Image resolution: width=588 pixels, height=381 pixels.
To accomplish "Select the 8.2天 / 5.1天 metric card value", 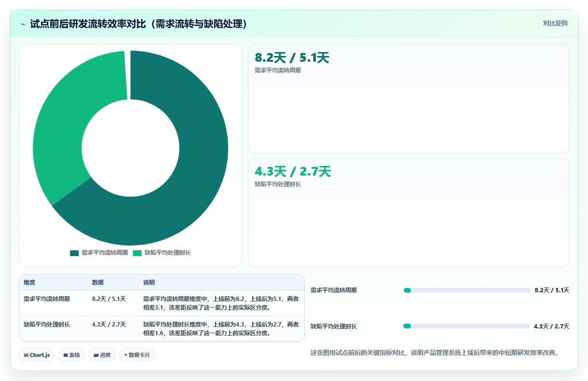I will point(292,58).
